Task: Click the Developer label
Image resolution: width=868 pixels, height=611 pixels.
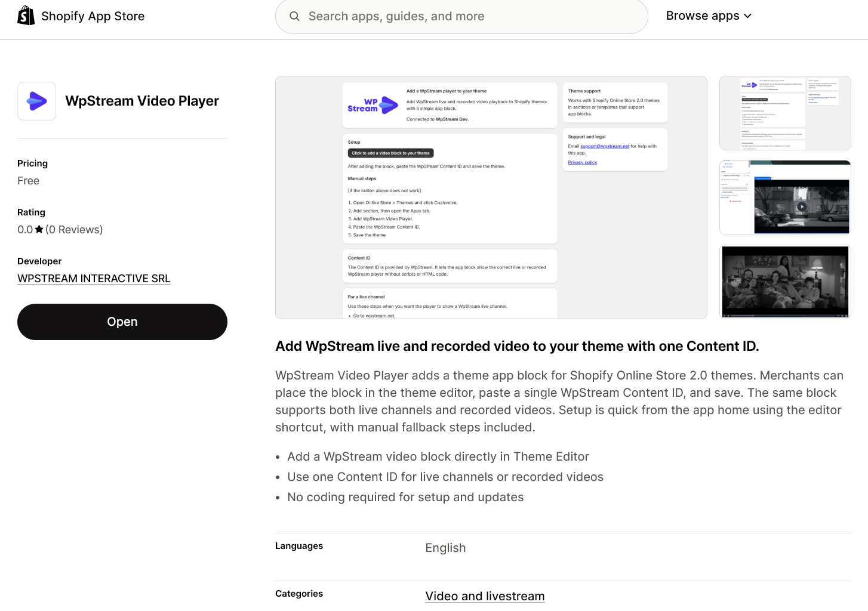Action: 39,261
